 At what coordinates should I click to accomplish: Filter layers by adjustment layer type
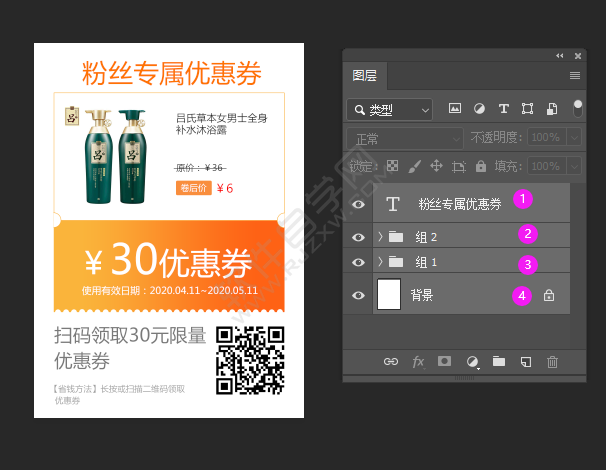click(x=479, y=109)
